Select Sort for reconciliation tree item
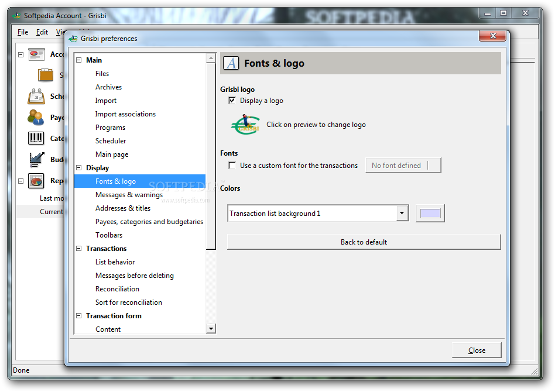This screenshot has width=555, height=392. point(128,302)
